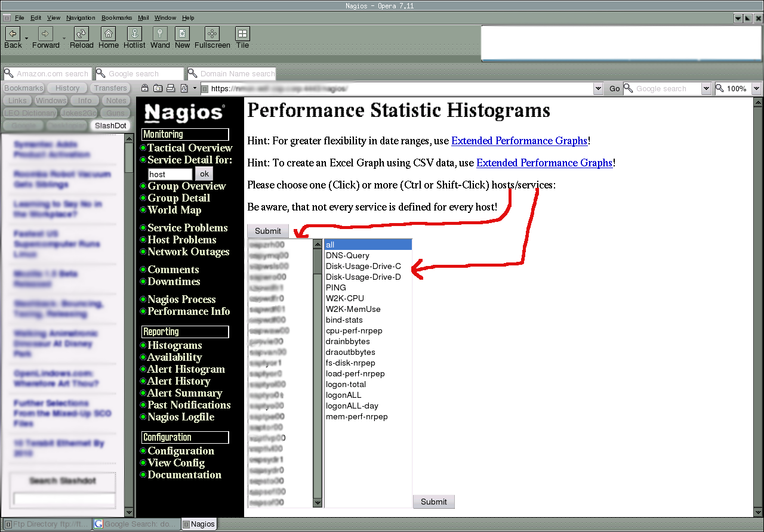This screenshot has width=764, height=532.
Task: Click the camera icon in address bar
Action: click(x=158, y=88)
